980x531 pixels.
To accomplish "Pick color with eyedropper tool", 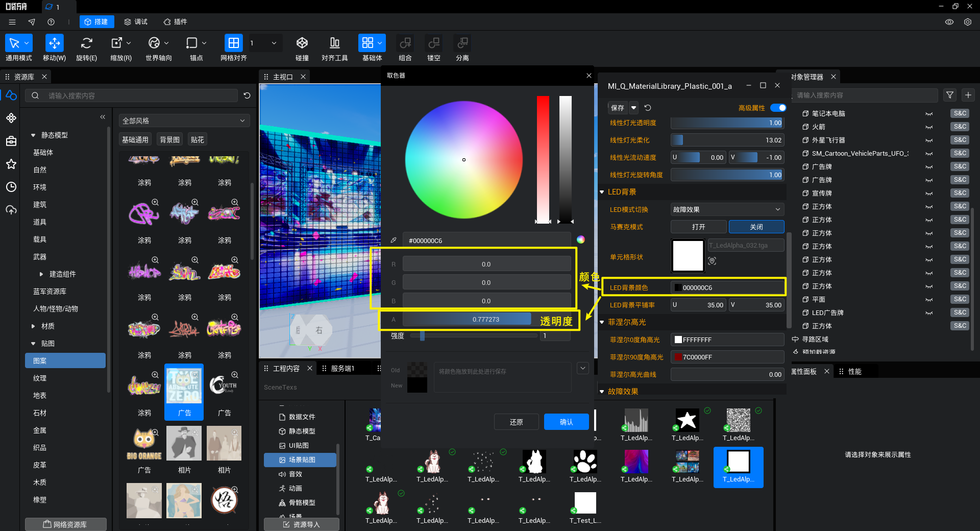I will pyautogui.click(x=394, y=240).
